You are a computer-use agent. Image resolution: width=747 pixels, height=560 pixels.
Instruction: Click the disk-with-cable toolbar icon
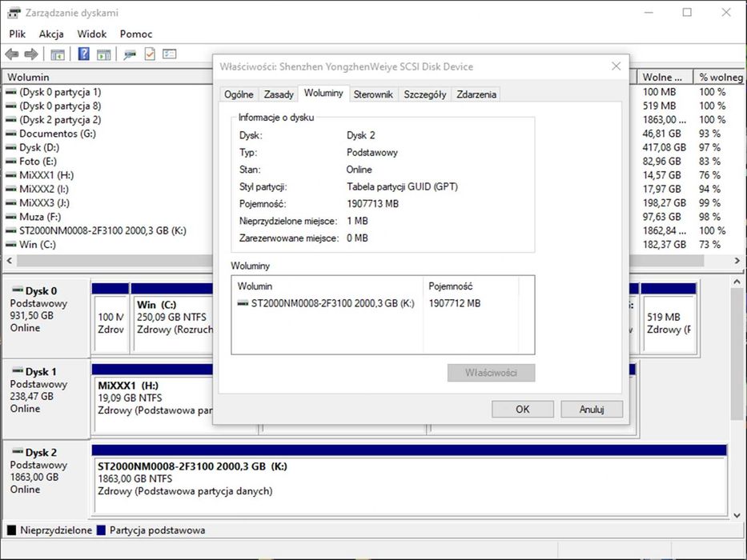(130, 54)
